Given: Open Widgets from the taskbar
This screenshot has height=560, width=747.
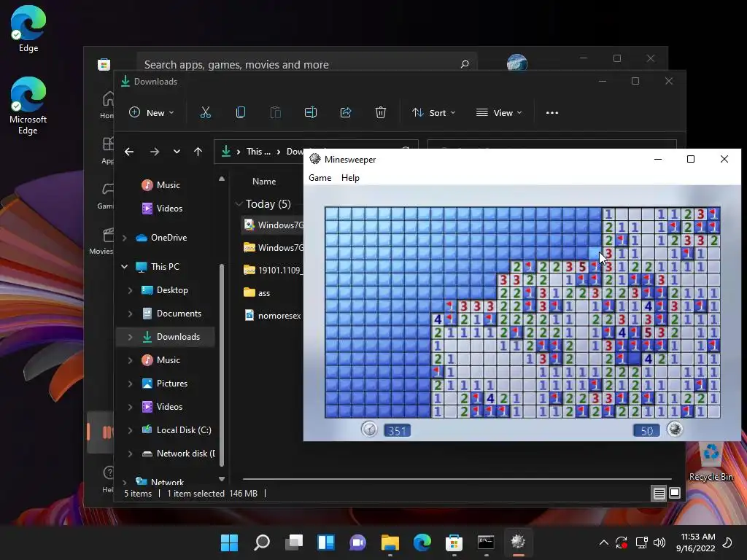Looking at the screenshot, I should pyautogui.click(x=326, y=542).
